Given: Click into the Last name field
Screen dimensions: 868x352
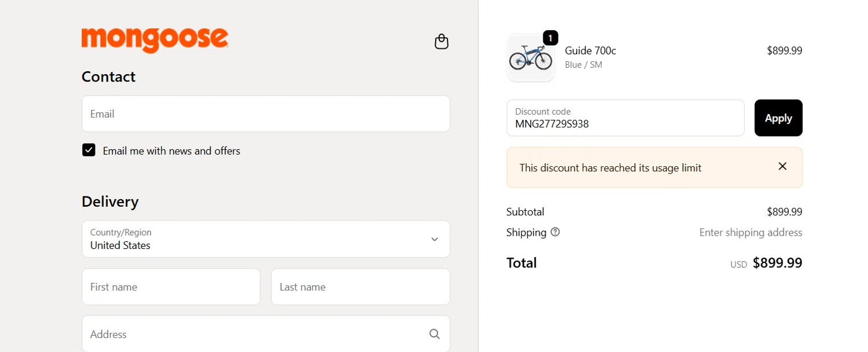Looking at the screenshot, I should coord(361,287).
